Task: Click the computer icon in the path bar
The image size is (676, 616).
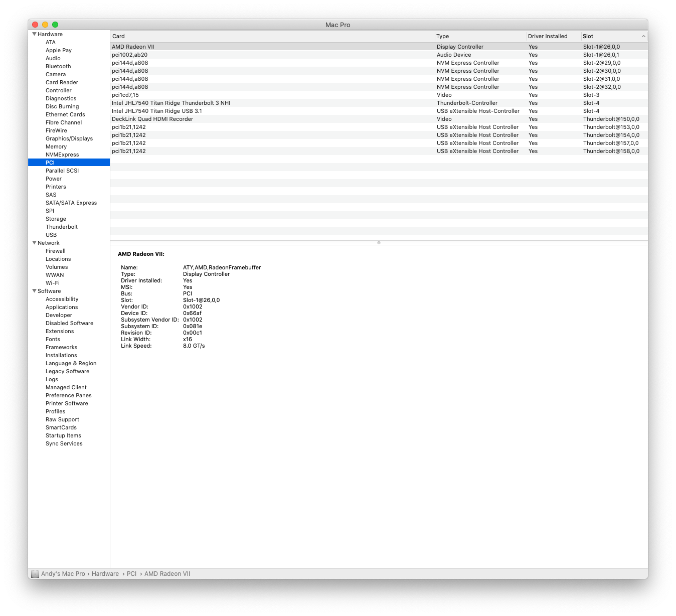Action: pos(35,574)
